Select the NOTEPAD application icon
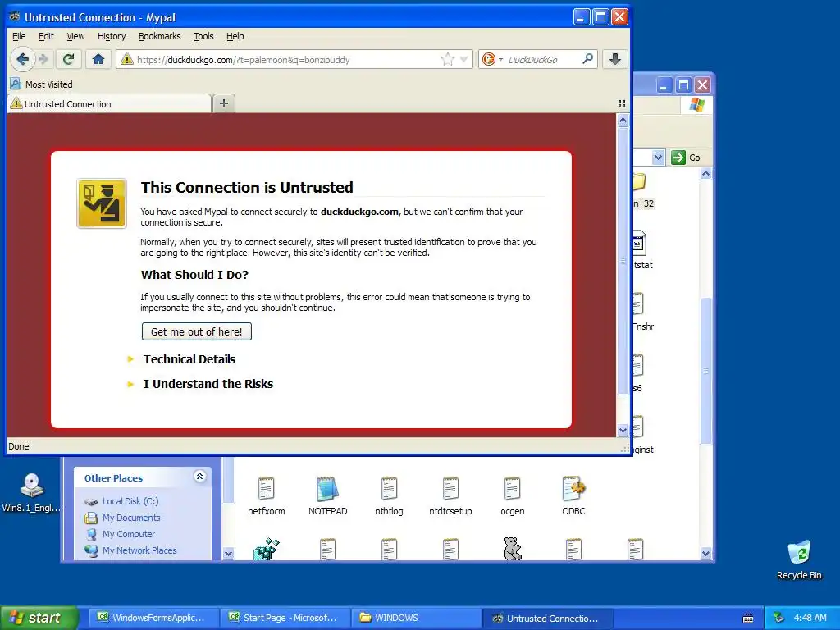This screenshot has width=840, height=630. coord(327,495)
